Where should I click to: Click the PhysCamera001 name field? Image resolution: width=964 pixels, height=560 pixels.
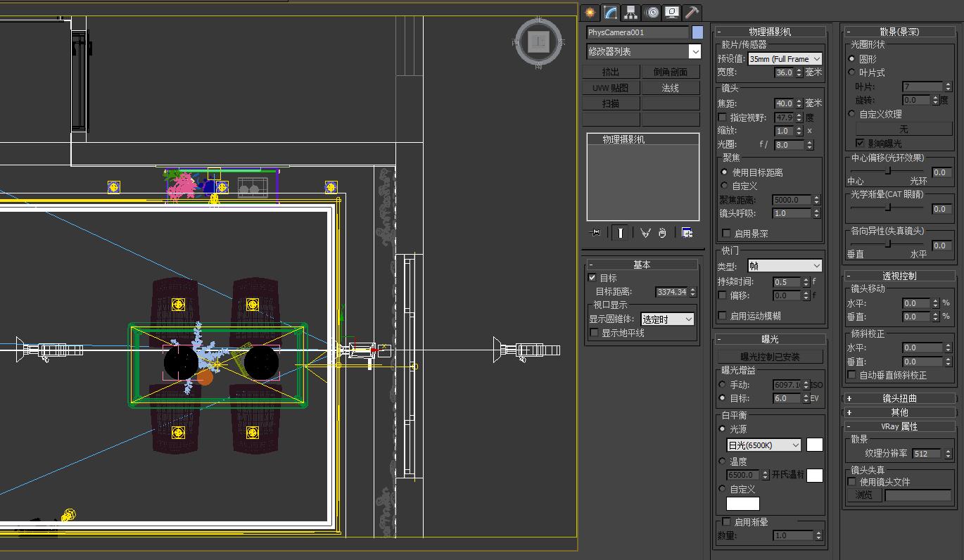click(x=635, y=32)
